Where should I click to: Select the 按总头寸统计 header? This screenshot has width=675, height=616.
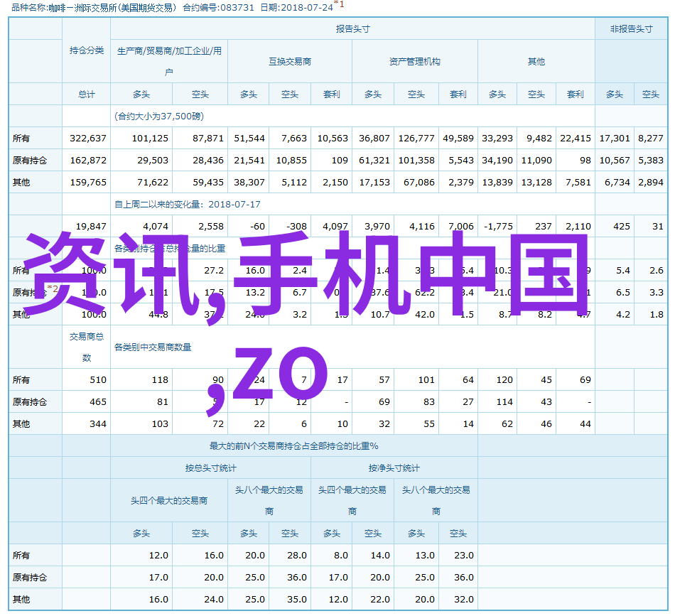[x=210, y=468]
